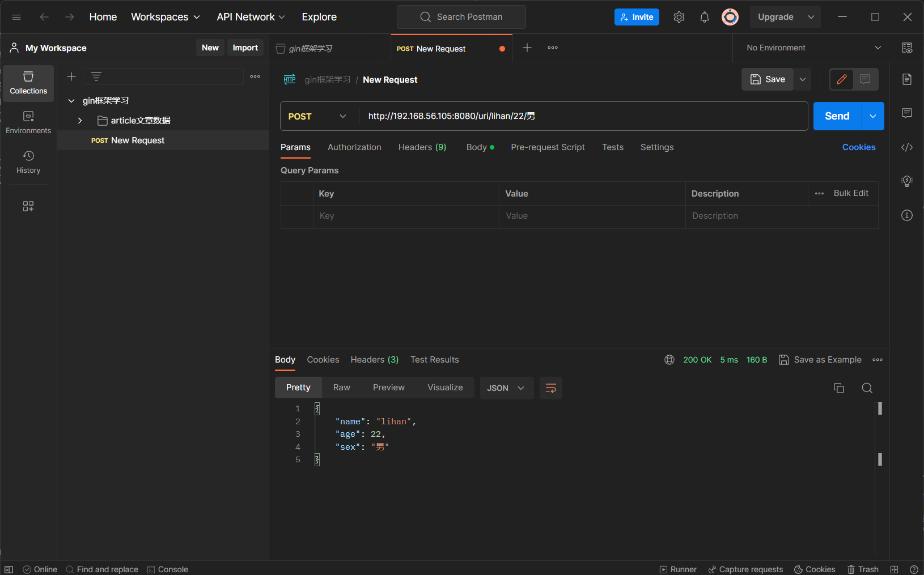Screen dimensions: 924x575
Task: Open Environments in left sidebar
Action: pyautogui.click(x=28, y=122)
